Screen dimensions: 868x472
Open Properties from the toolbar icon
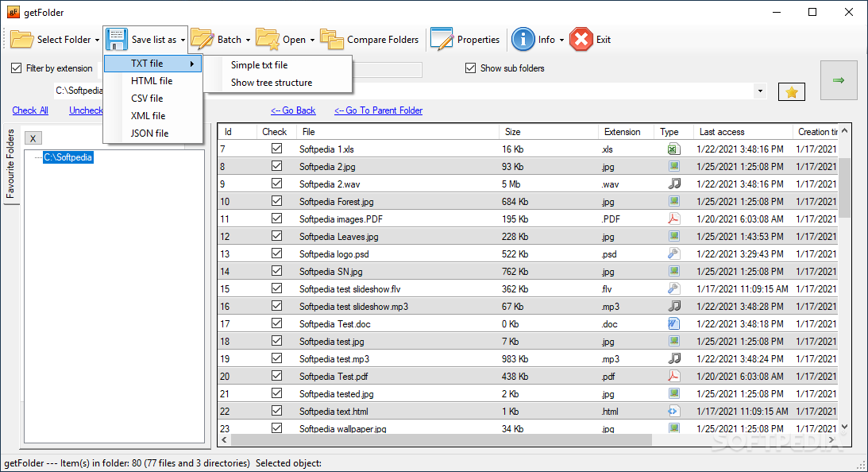[x=442, y=40]
